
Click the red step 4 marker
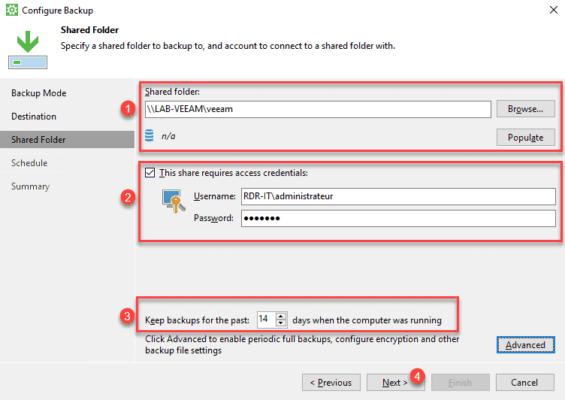[417, 377]
